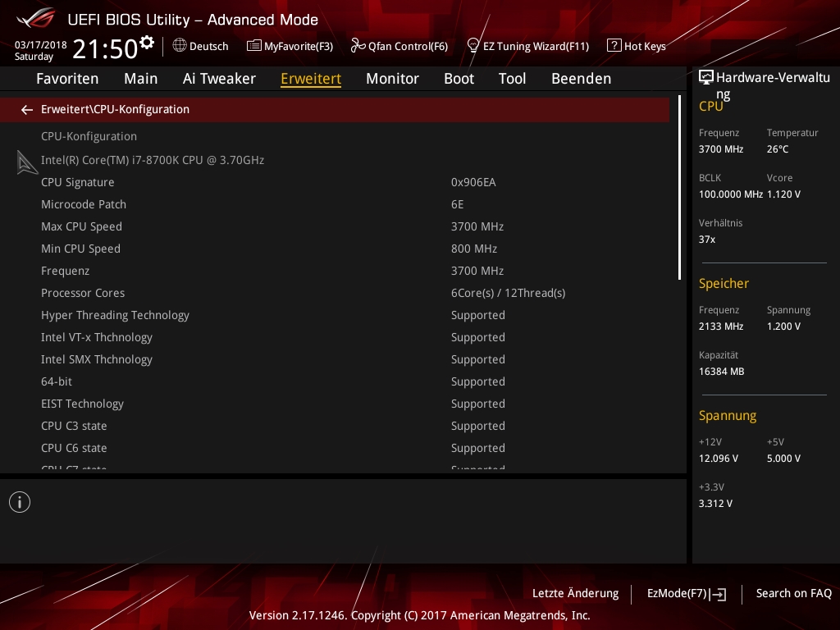Image resolution: width=840 pixels, height=630 pixels.
Task: Open the Favoriten tab
Action: pos(67,79)
